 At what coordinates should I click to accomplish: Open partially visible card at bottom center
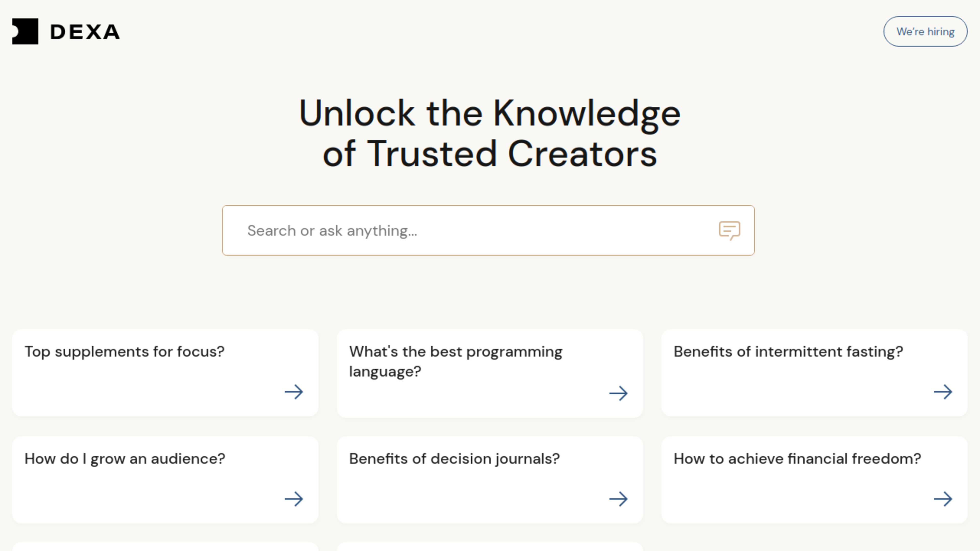coord(490,546)
